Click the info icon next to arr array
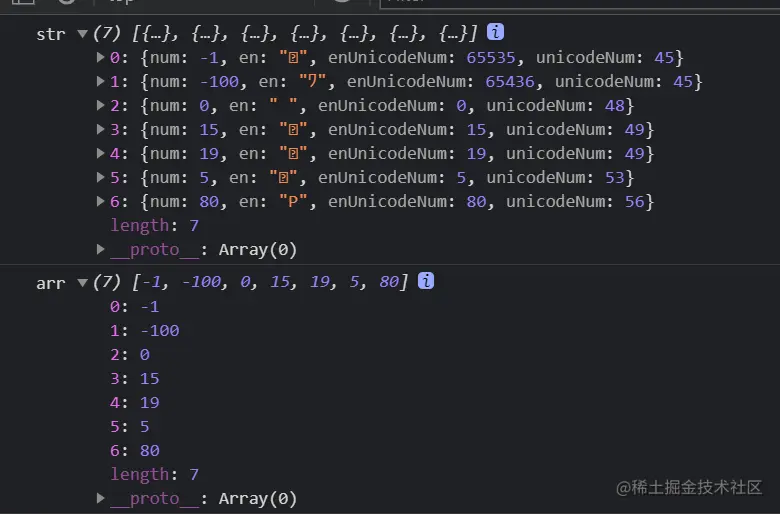 (426, 281)
